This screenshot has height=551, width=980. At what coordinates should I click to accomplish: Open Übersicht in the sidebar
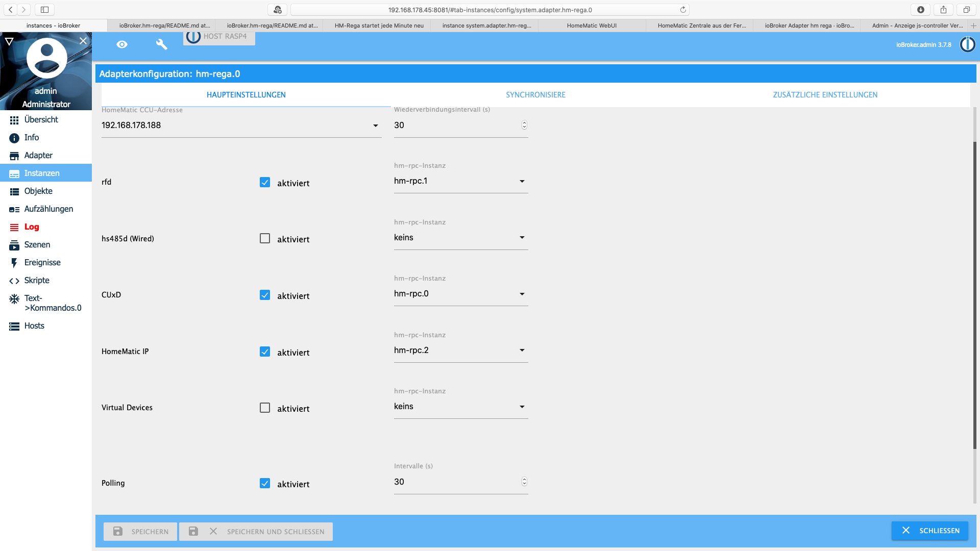point(46,120)
